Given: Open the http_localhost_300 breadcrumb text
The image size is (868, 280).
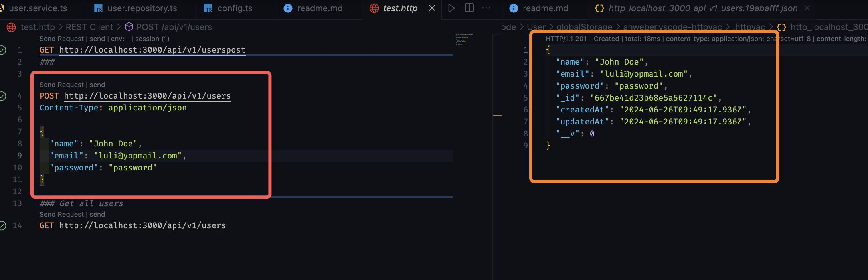Looking at the screenshot, I should pyautogui.click(x=829, y=27).
